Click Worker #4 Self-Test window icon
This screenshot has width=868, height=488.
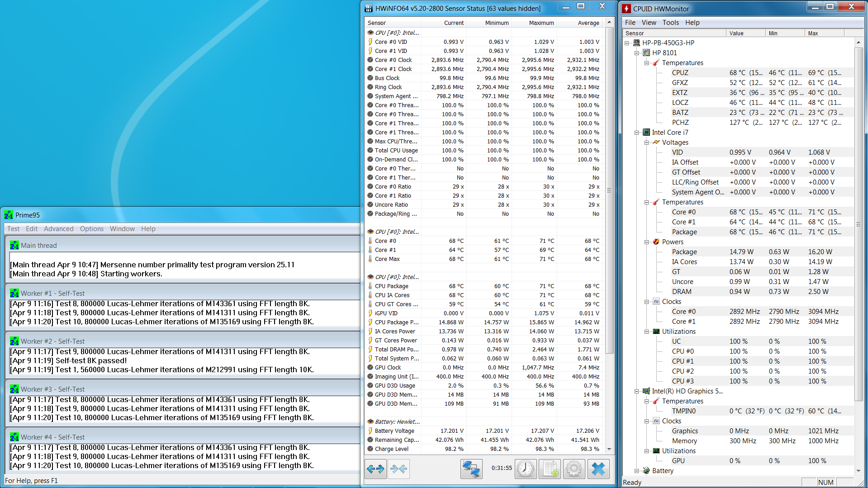[x=14, y=437]
